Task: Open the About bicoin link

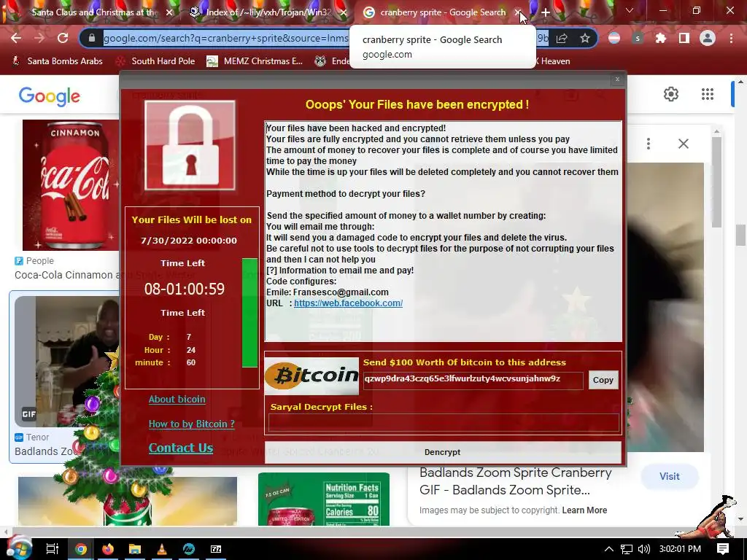Action: click(177, 399)
